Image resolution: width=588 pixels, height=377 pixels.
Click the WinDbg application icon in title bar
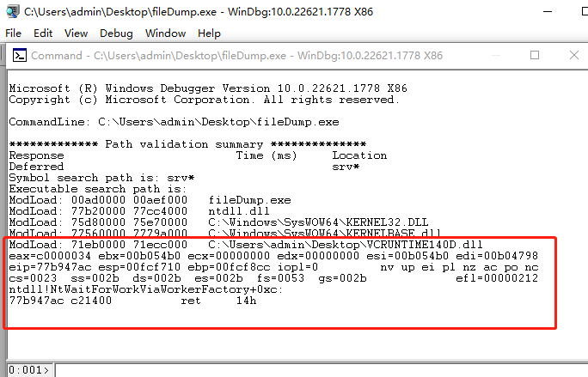click(x=12, y=11)
